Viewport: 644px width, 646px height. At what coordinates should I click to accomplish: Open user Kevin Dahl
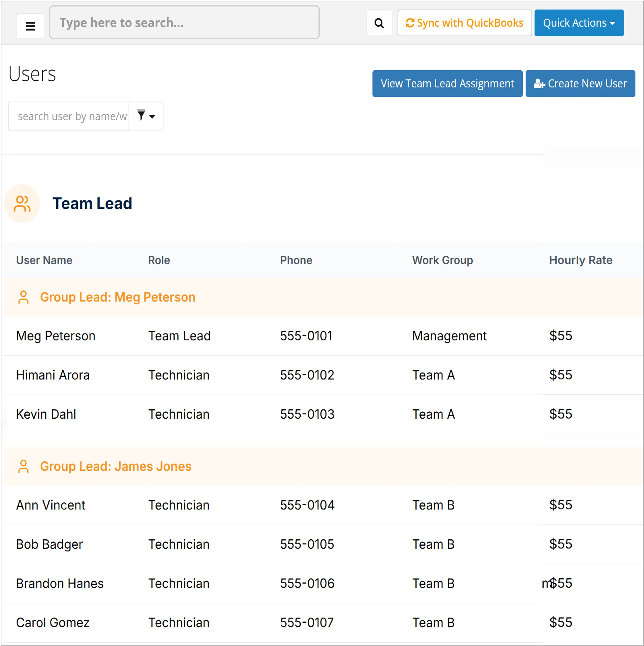pyautogui.click(x=46, y=414)
